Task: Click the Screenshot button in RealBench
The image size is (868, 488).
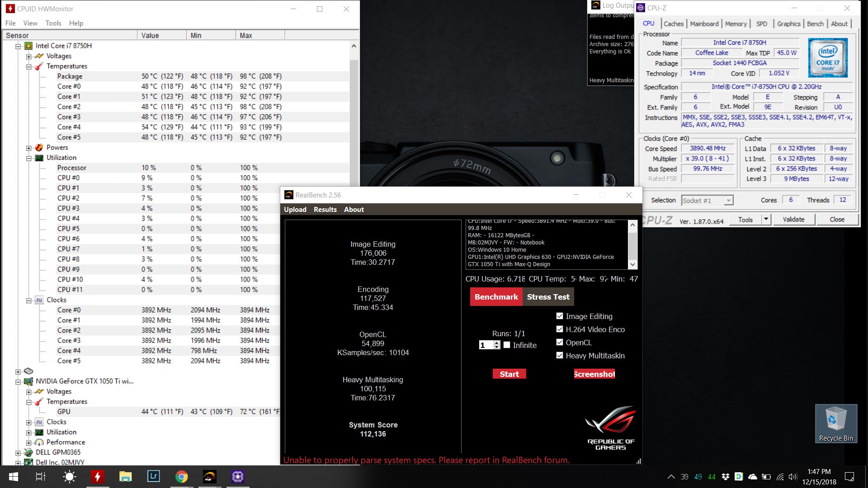Action: point(594,374)
